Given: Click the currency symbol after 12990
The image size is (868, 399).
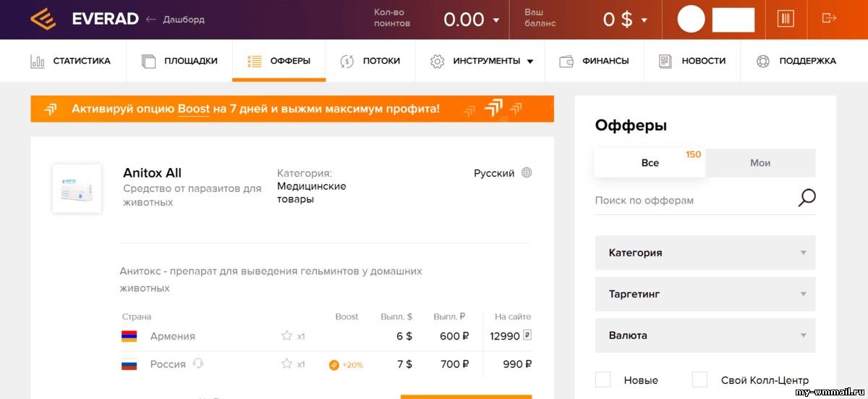Looking at the screenshot, I should [x=527, y=335].
